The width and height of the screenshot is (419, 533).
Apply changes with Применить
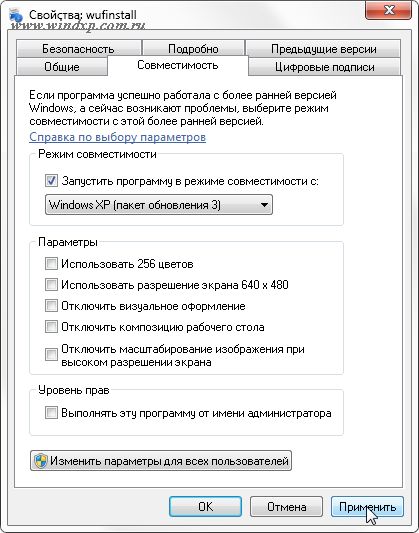pos(367,506)
